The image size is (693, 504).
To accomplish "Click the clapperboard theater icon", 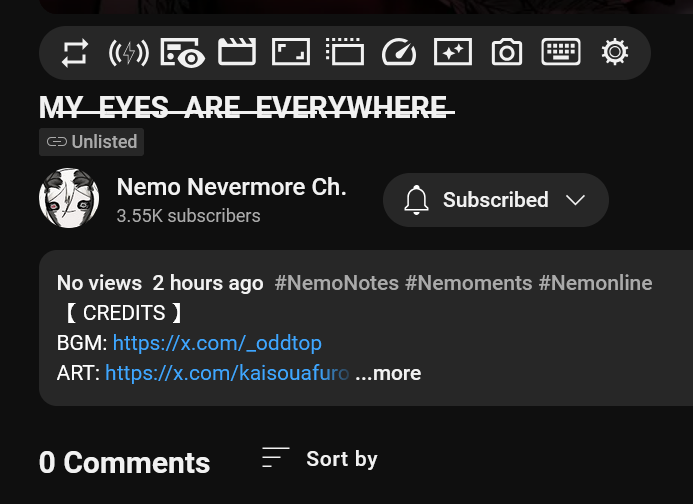I will coord(237,52).
